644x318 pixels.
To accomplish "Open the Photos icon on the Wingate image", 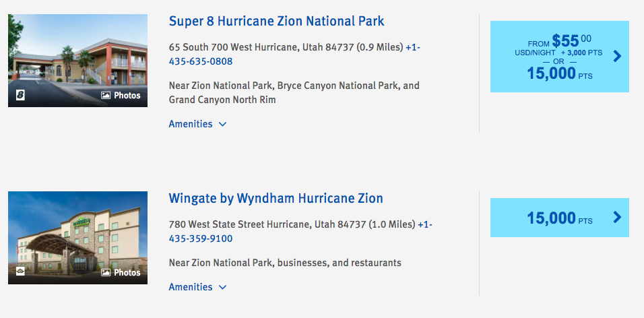I will (106, 272).
